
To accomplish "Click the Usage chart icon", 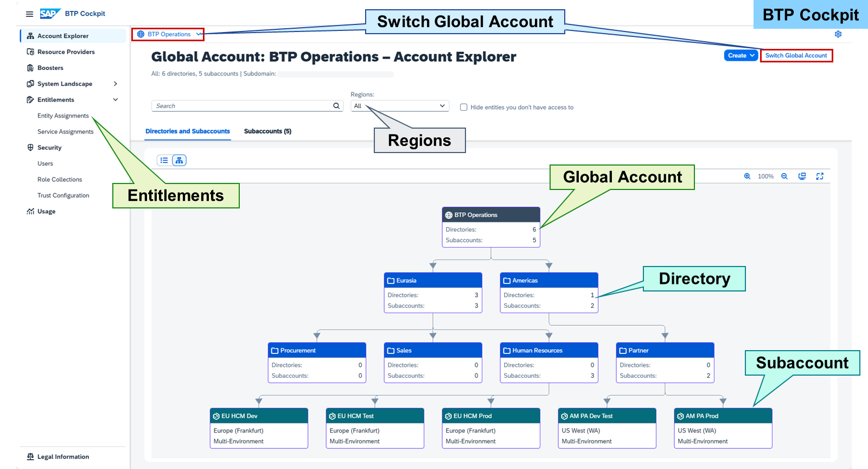I will click(x=30, y=212).
